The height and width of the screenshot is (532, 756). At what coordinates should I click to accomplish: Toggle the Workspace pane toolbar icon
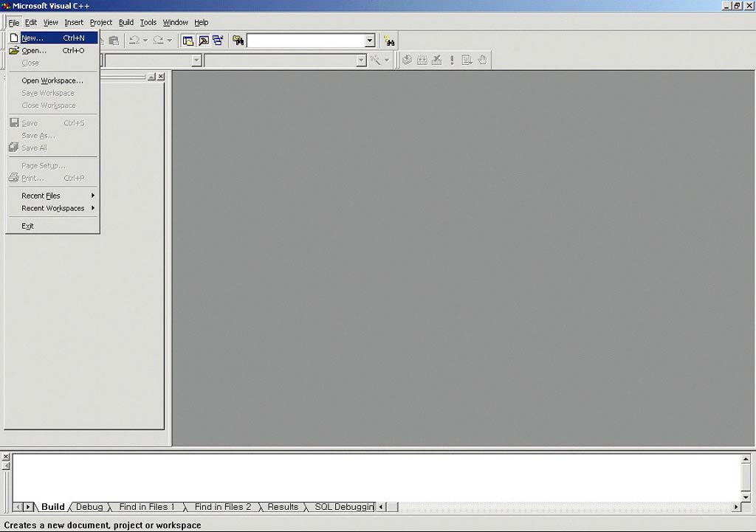click(x=188, y=41)
